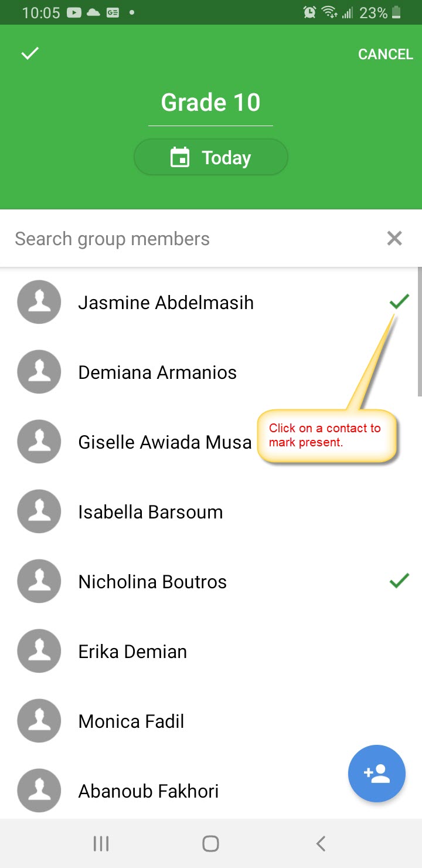Viewport: 422px width, 868px height.
Task: Confirm attendance with the top-left checkmark
Action: coord(30,53)
